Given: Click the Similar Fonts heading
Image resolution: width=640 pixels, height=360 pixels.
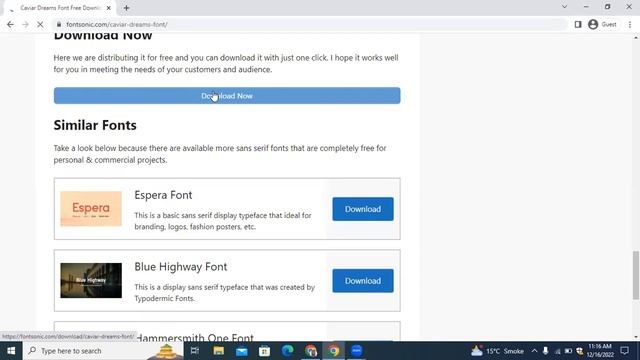Looking at the screenshot, I should pyautogui.click(x=95, y=125).
